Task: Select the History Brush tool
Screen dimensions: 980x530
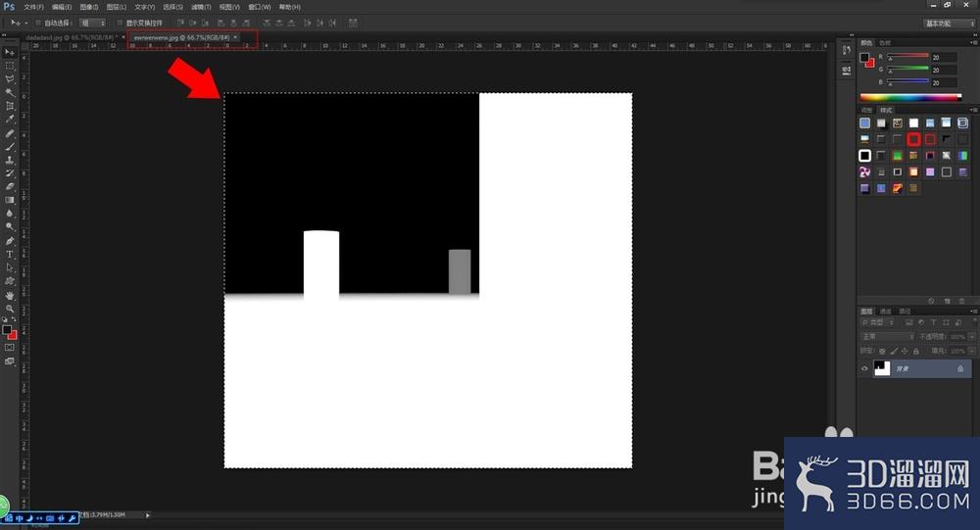Action: pos(10,173)
